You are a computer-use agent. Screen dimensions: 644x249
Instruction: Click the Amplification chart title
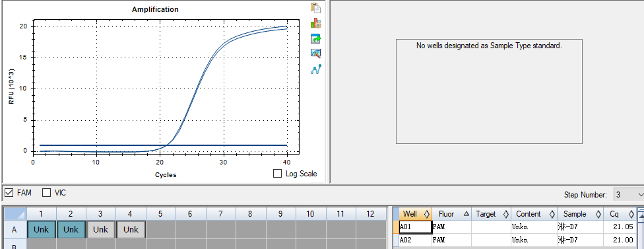(155, 9)
